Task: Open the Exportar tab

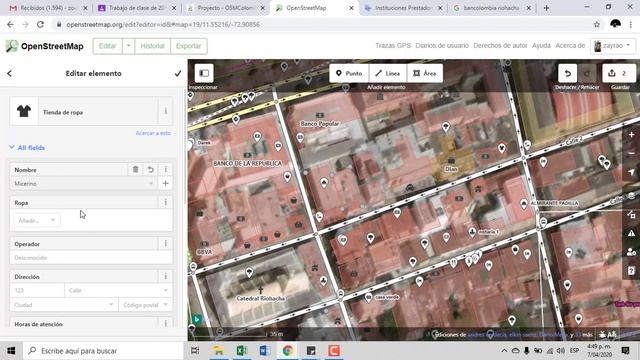Action: 189,46
